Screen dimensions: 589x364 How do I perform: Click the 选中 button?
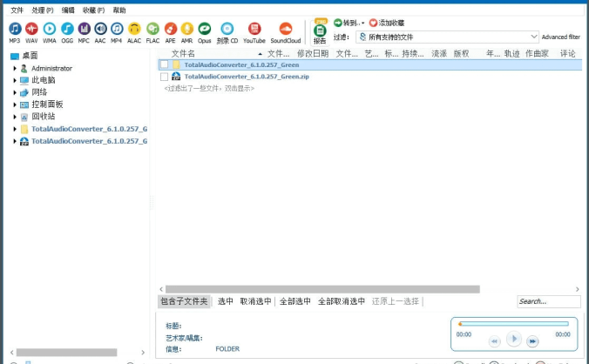pos(226,301)
